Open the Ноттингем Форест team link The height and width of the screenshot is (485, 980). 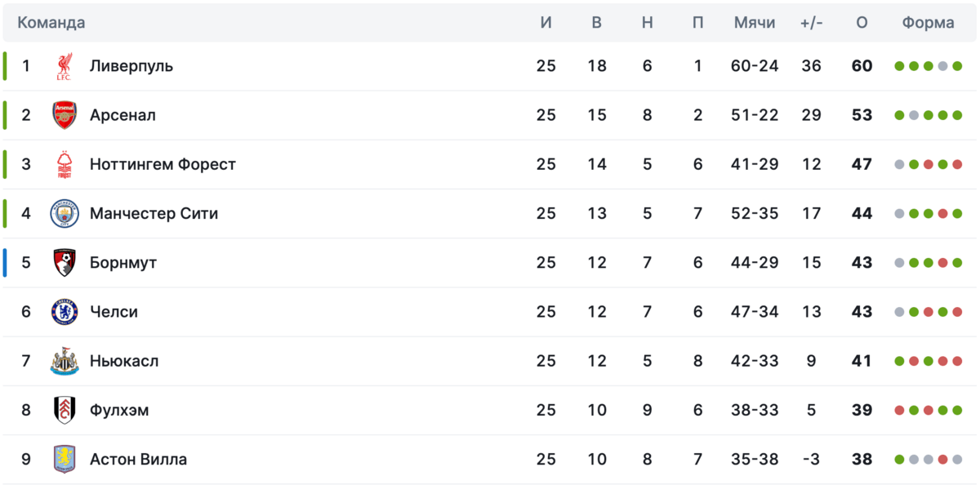point(163,164)
